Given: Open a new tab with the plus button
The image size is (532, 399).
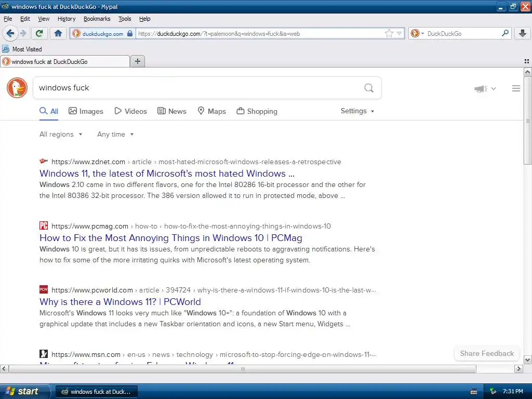Looking at the screenshot, I should coord(137,61).
